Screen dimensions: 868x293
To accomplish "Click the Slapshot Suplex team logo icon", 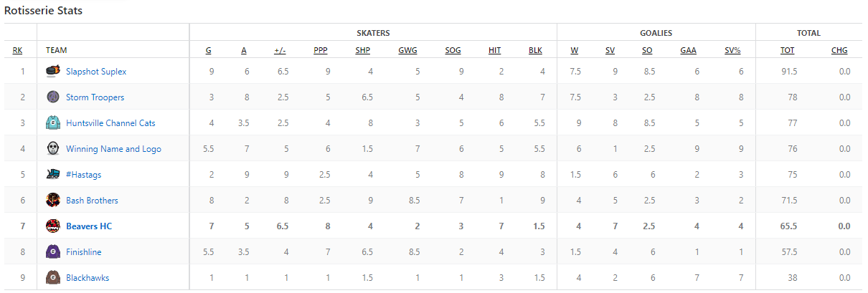I will pyautogui.click(x=52, y=71).
